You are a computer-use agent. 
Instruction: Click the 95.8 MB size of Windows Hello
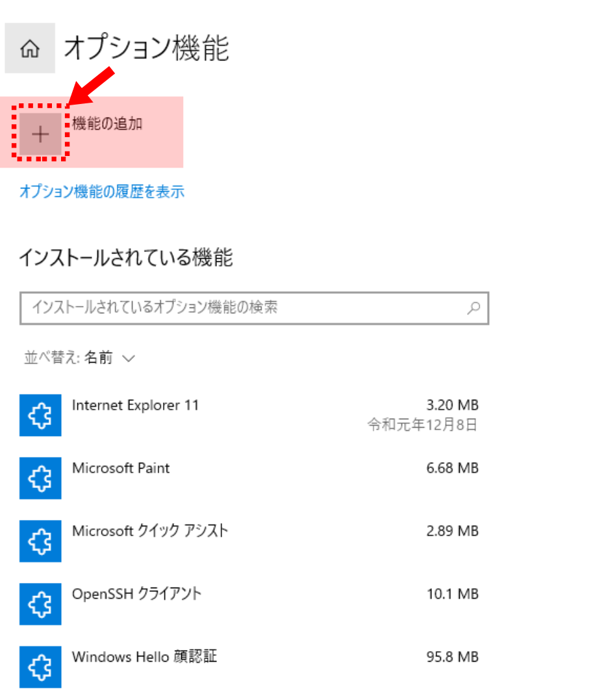point(452,657)
